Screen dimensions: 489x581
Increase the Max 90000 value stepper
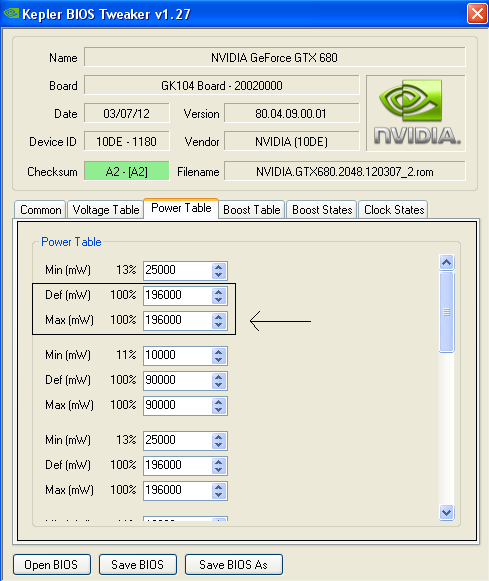219,402
